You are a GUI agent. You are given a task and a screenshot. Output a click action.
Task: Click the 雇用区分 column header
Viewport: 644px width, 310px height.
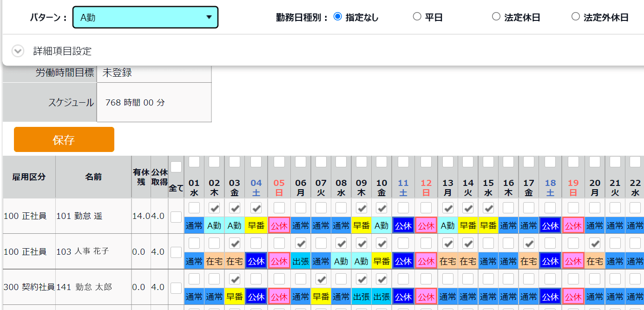click(29, 177)
